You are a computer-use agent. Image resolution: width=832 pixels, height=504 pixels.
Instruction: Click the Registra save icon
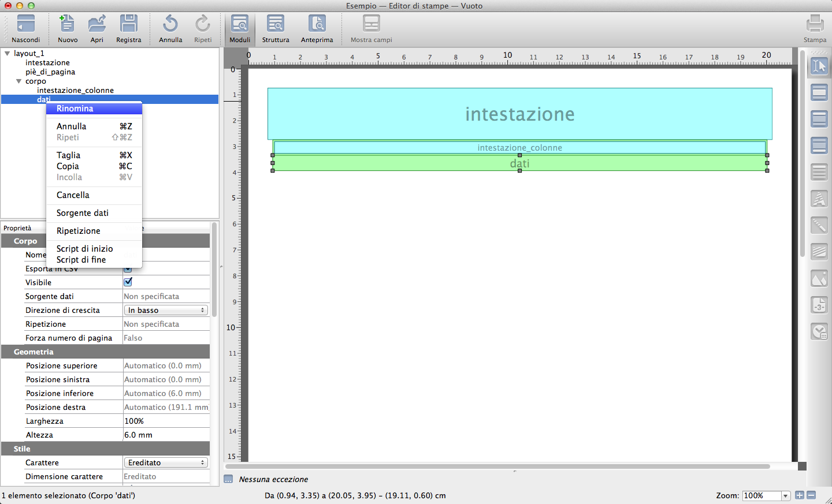click(128, 24)
